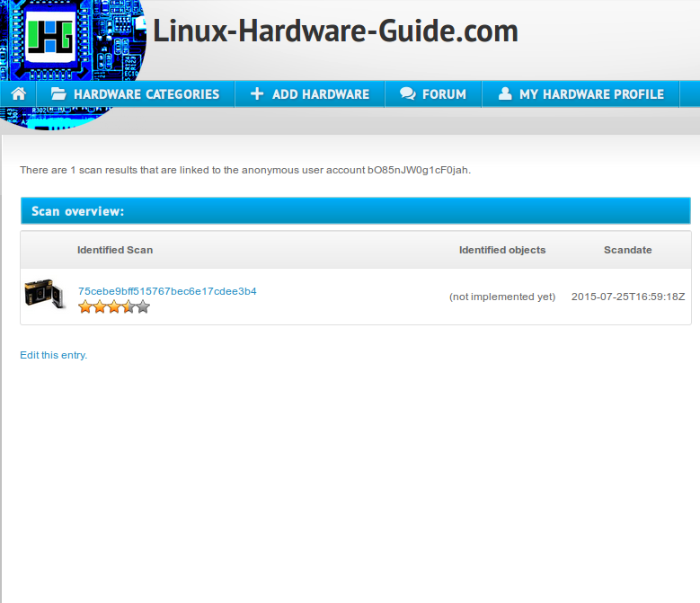
Task: Click the Identified objects column header
Action: click(x=502, y=250)
